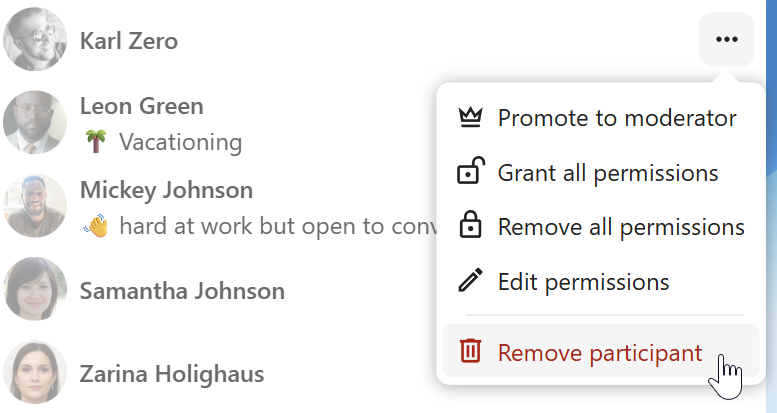
Task: Select Promote to moderator
Action: pos(616,118)
